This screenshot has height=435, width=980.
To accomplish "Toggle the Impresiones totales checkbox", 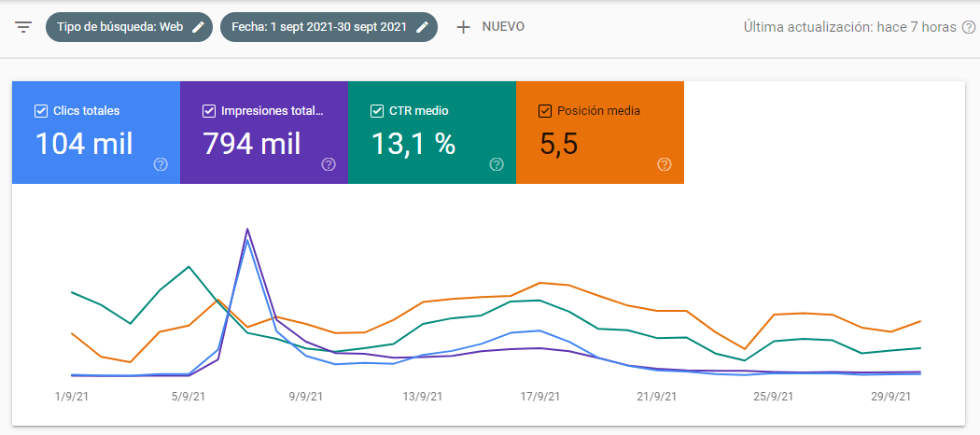I will click(x=209, y=111).
